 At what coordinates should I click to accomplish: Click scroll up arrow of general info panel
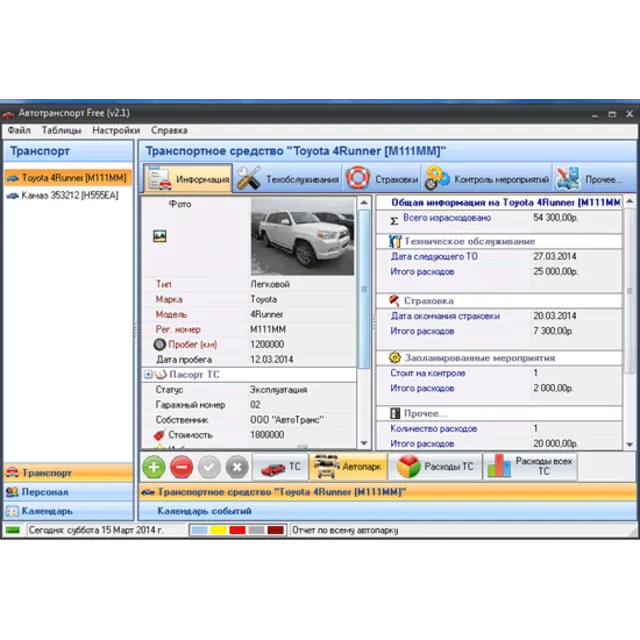point(630,201)
